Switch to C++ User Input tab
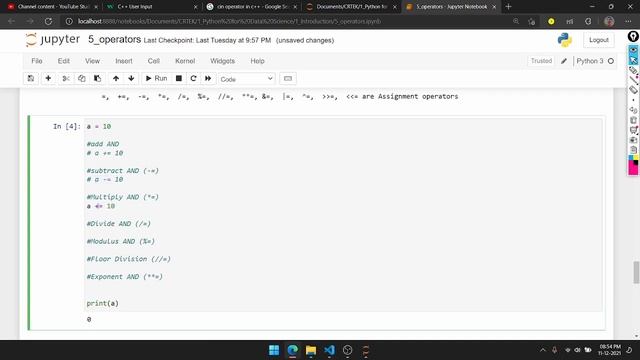Image resolution: width=640 pixels, height=360 pixels. pyautogui.click(x=151, y=7)
